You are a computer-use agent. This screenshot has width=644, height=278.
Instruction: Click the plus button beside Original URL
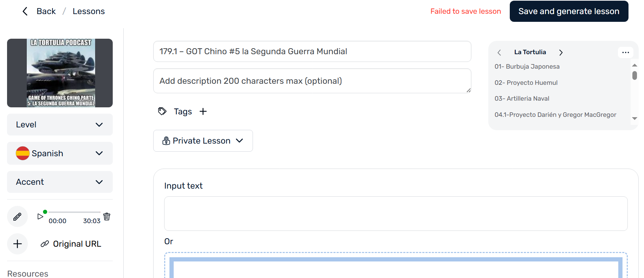pos(18,244)
